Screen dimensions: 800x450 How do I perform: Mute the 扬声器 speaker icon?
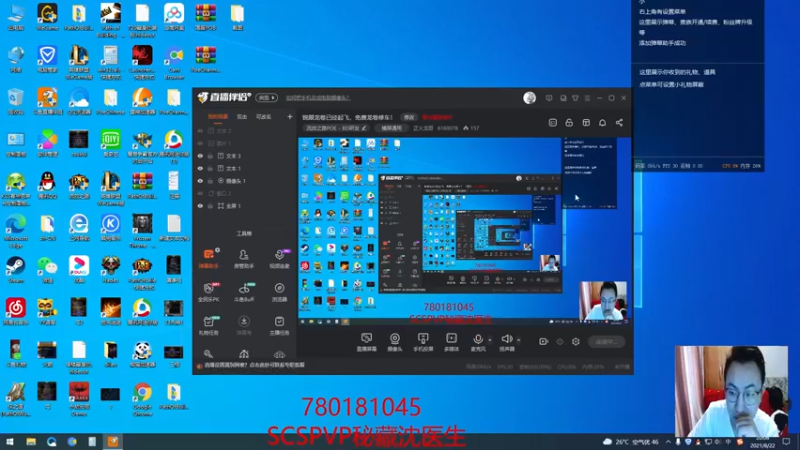[506, 338]
